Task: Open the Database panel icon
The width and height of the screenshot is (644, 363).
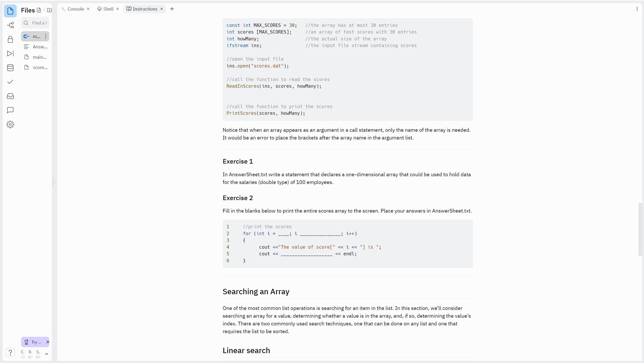Action: (10, 68)
